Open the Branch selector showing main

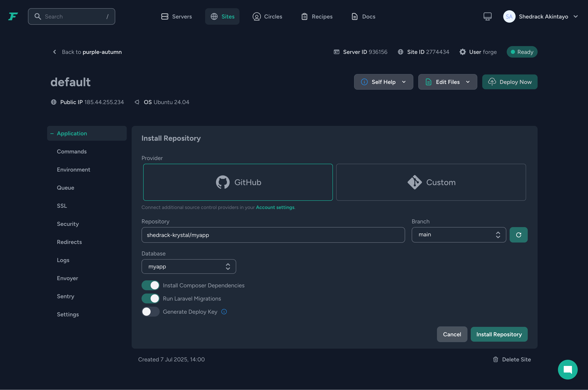pyautogui.click(x=458, y=234)
